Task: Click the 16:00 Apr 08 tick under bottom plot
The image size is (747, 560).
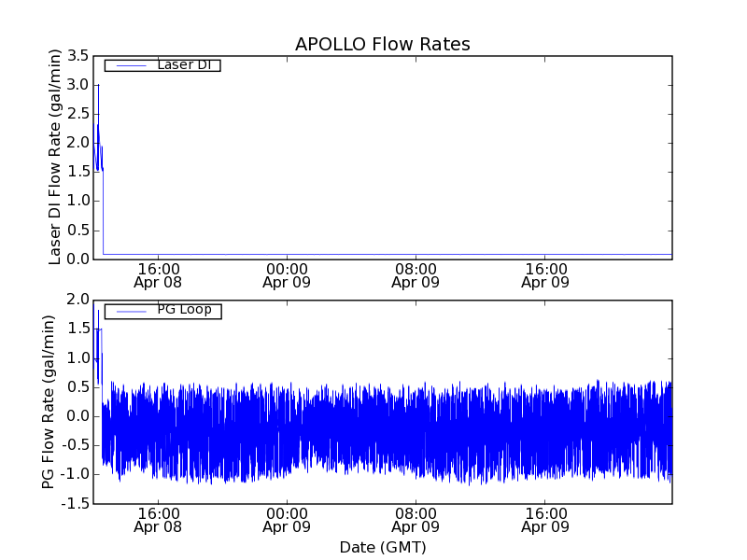Action: pos(158,519)
